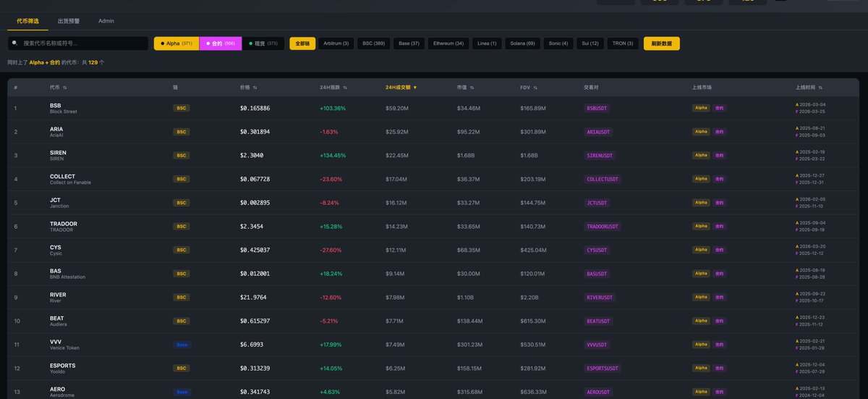868x399 pixels.
Task: Click the CYSUSDT trading pair tag
Action: 597,250
